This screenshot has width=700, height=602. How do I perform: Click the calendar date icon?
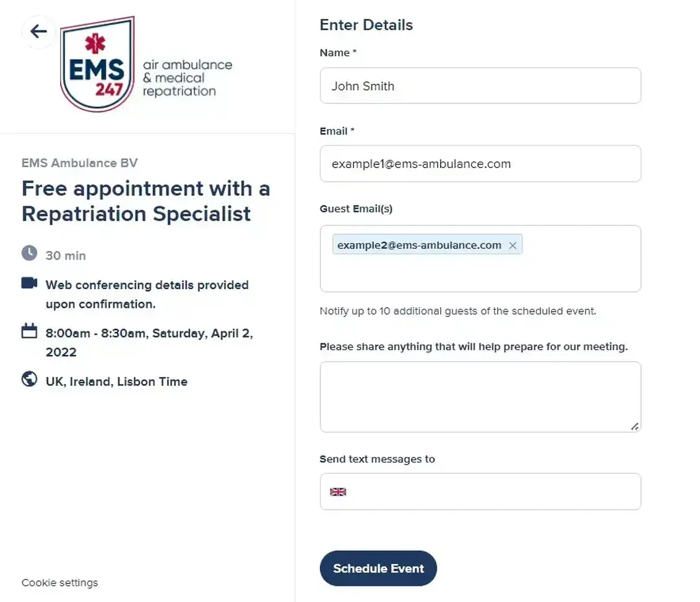[29, 331]
